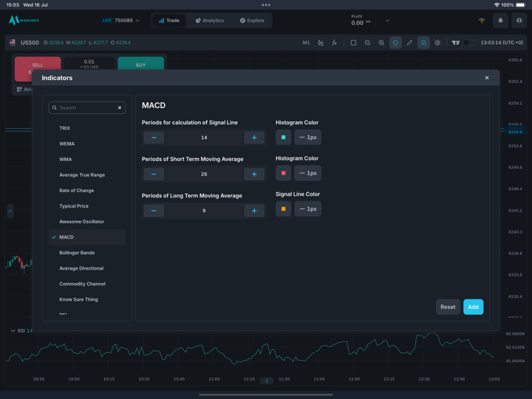This screenshot has height=399, width=532.
Task: Change chart type via candlestick icon
Action: (x=321, y=43)
